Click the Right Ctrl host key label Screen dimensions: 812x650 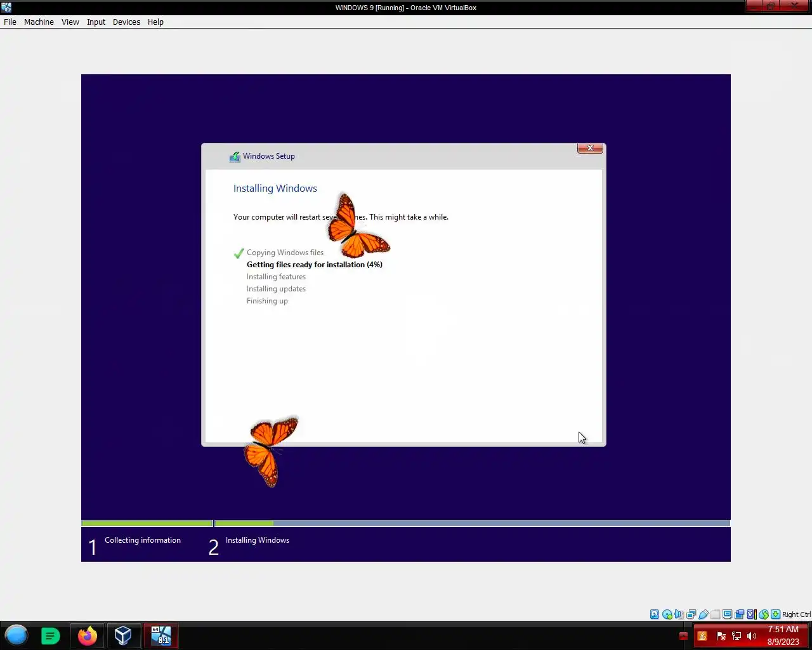point(796,614)
